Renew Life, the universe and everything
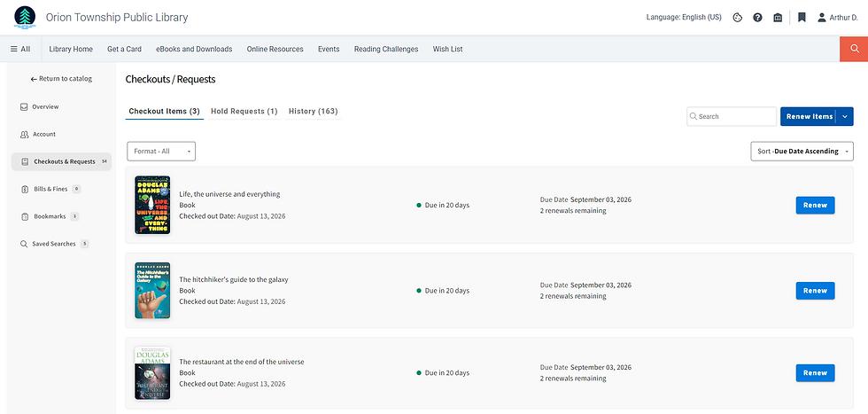The image size is (868, 414). [816, 205]
